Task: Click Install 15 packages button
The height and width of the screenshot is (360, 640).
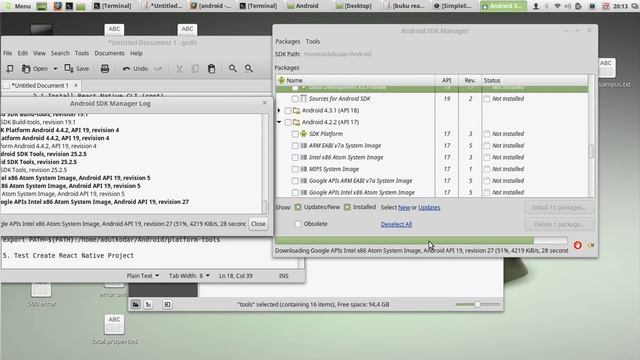Action: pos(559,207)
